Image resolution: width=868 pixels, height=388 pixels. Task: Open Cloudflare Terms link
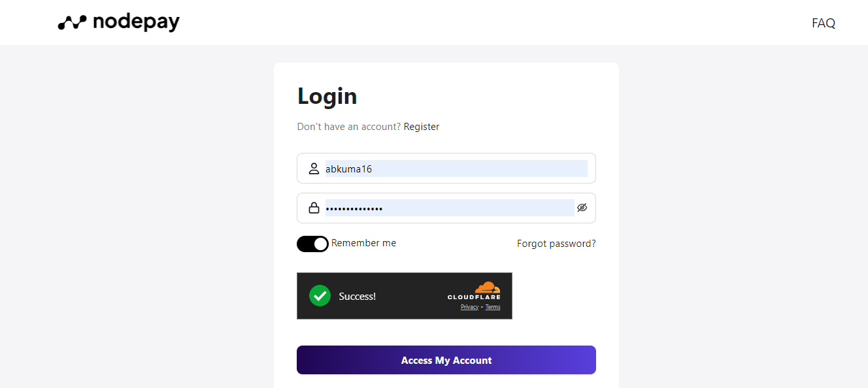[492, 307]
